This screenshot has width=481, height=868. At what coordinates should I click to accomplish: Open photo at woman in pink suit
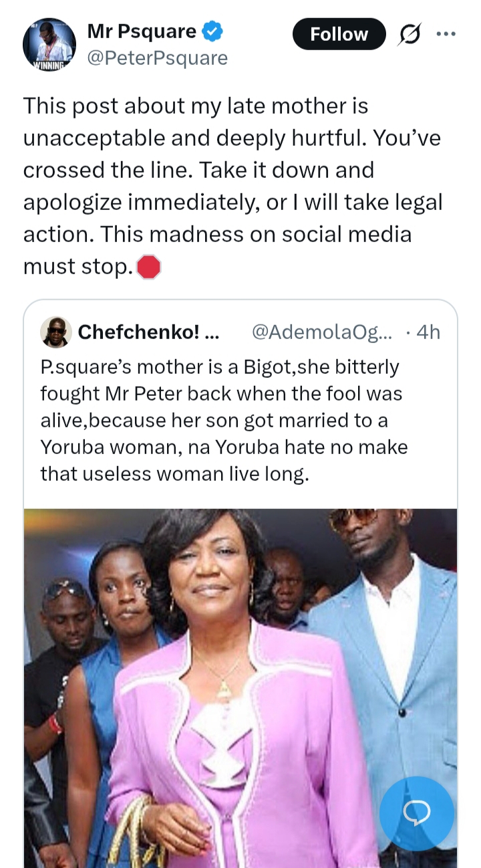pos(227,702)
